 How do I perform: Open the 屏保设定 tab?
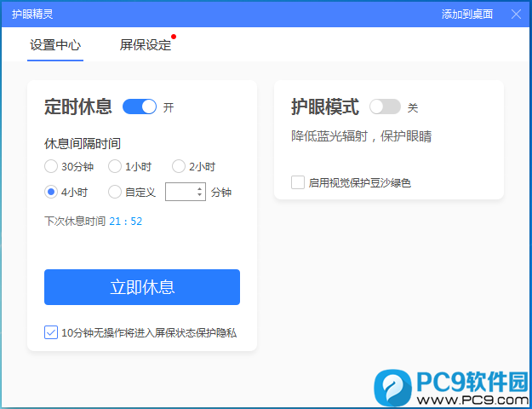click(x=146, y=45)
